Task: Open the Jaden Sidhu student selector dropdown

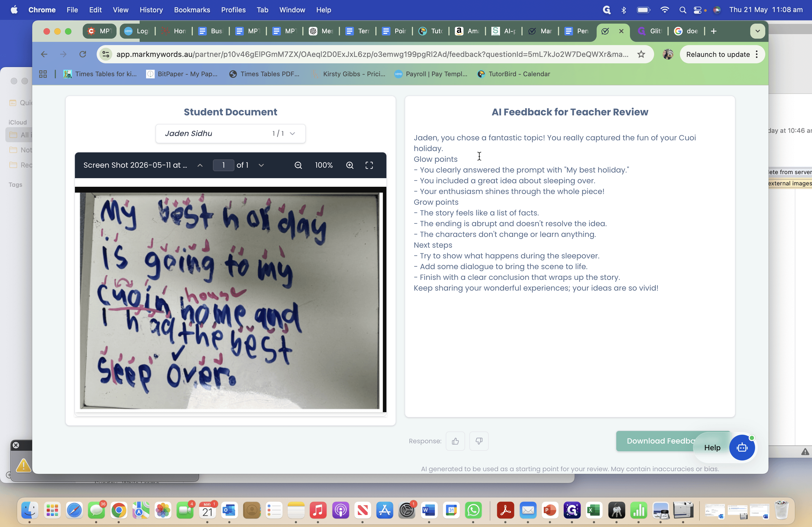Action: tap(230, 134)
